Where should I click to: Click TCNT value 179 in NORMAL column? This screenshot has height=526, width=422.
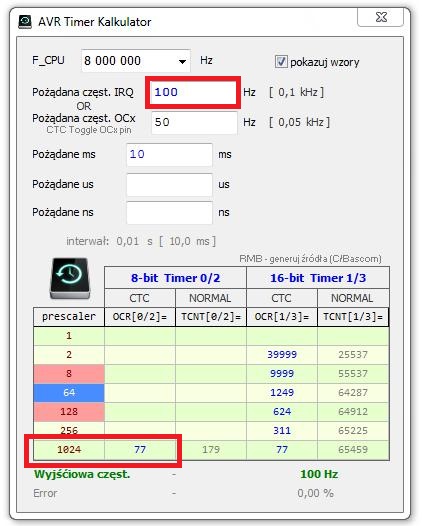(211, 450)
